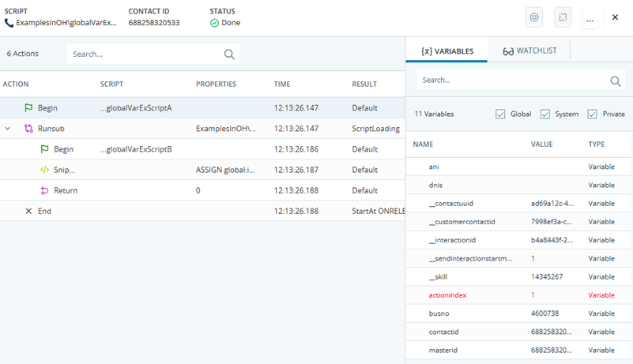Click the End action X icon
The width and height of the screenshot is (633, 364).
click(x=28, y=211)
